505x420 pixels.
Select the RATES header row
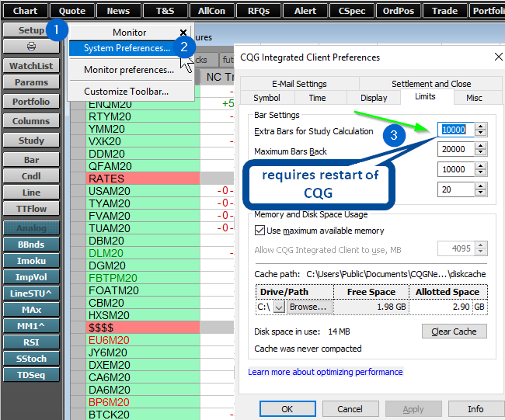tap(143, 179)
